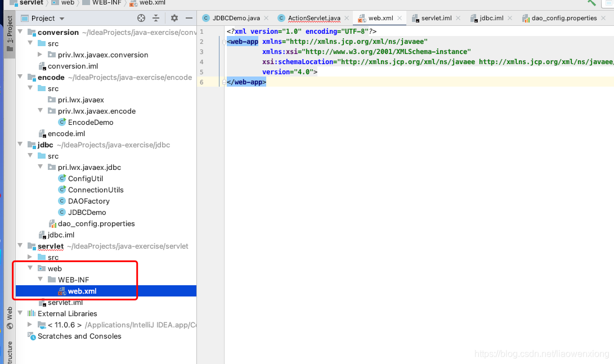Open Project panel settings gear
Viewport: 614px width, 364px height.
coord(174,18)
